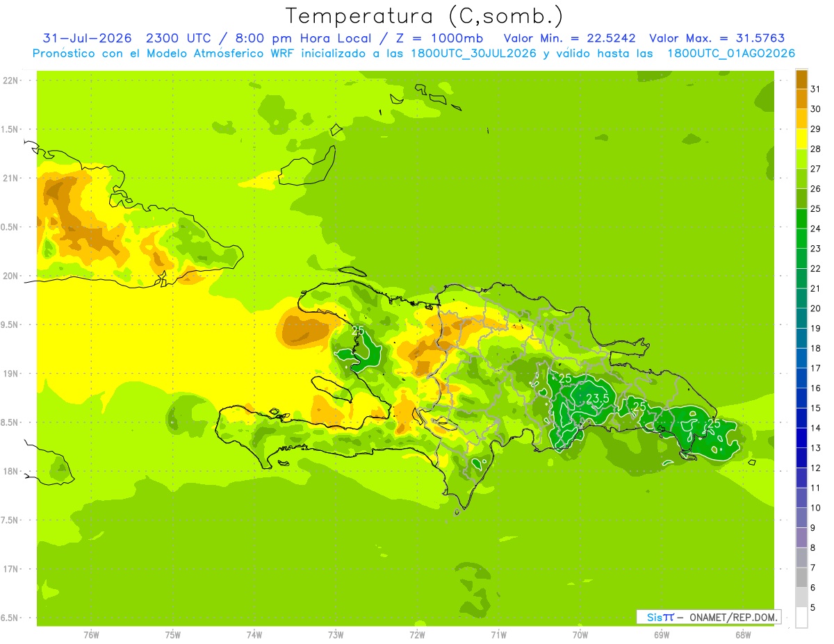The height and width of the screenshot is (644, 834).
Task: Click the "70W" longitude label
Action: (580, 634)
